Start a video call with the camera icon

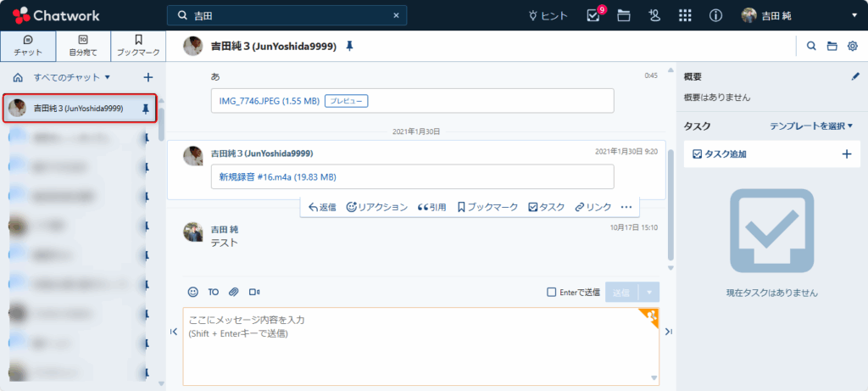point(254,292)
